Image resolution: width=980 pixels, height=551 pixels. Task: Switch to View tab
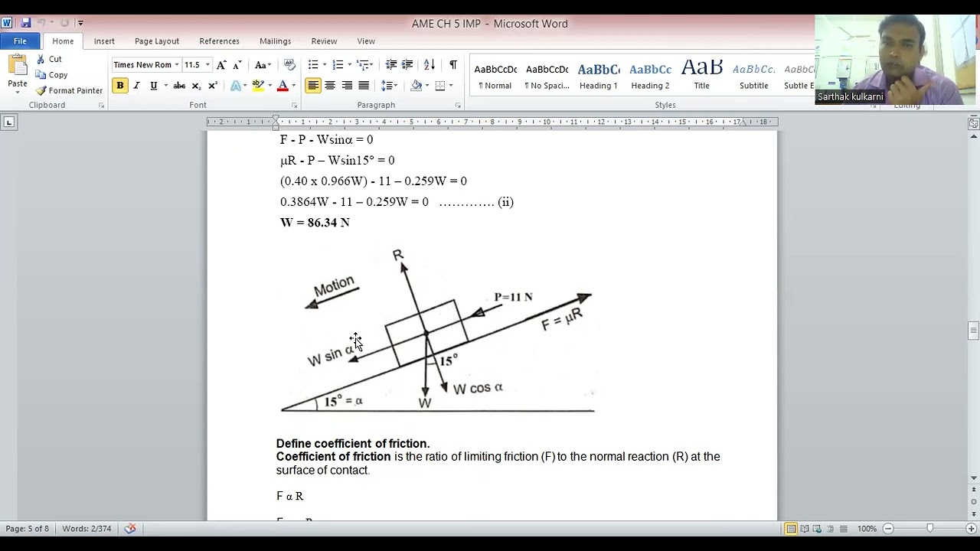(366, 41)
